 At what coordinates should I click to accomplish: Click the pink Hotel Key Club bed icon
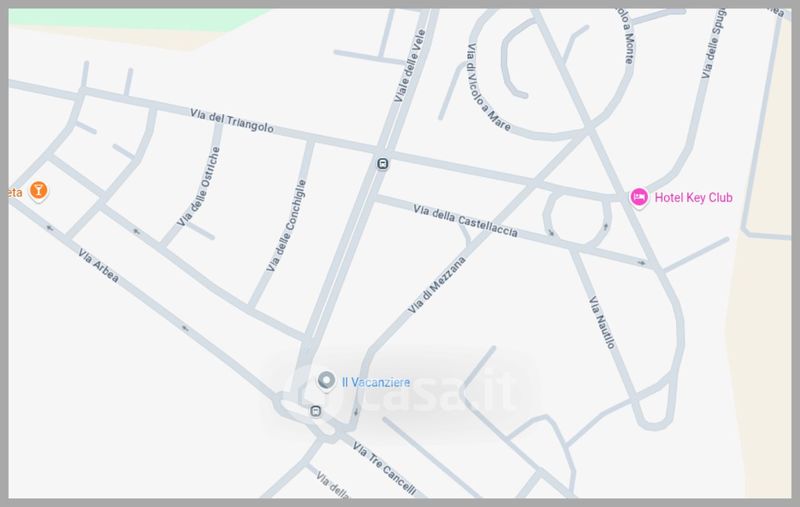tap(639, 197)
